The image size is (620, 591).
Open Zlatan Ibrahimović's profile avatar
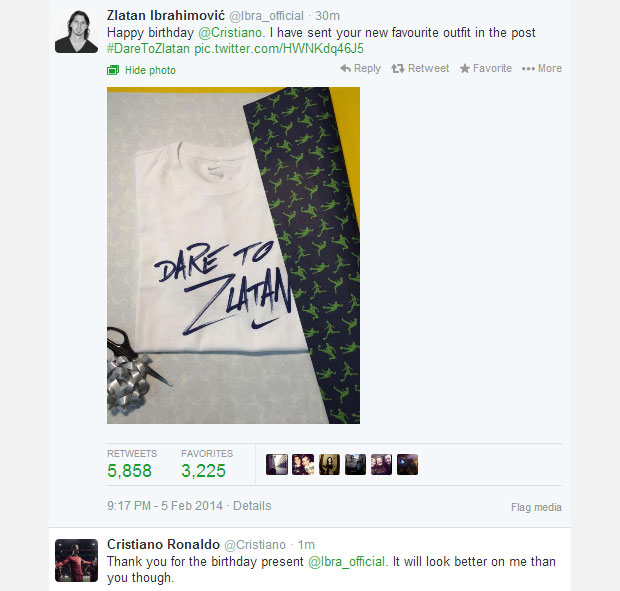(x=76, y=31)
